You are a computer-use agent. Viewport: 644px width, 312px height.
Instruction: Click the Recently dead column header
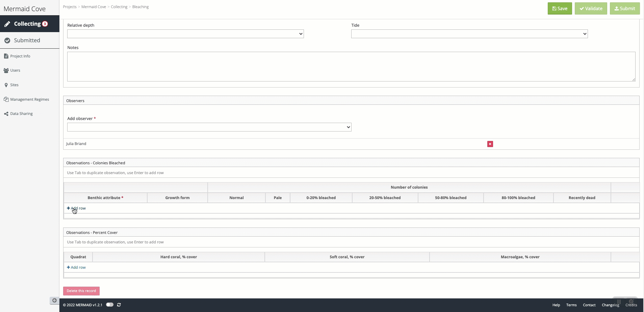tap(582, 198)
